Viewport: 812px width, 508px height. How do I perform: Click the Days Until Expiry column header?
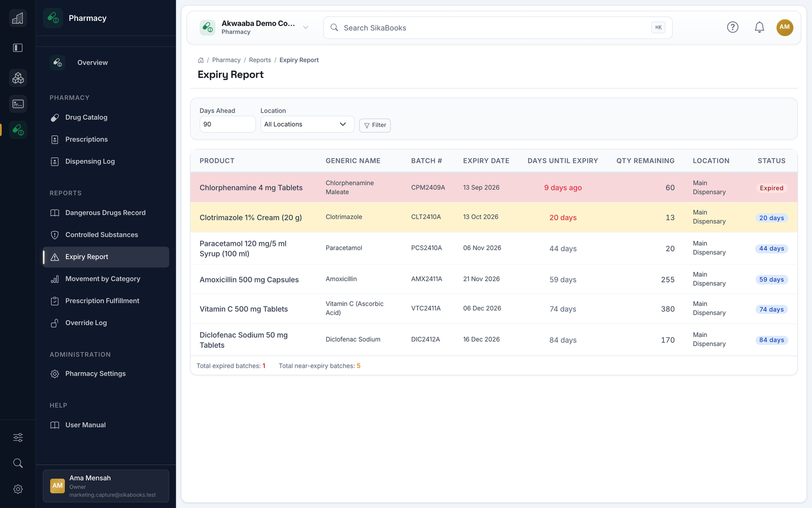click(x=563, y=161)
